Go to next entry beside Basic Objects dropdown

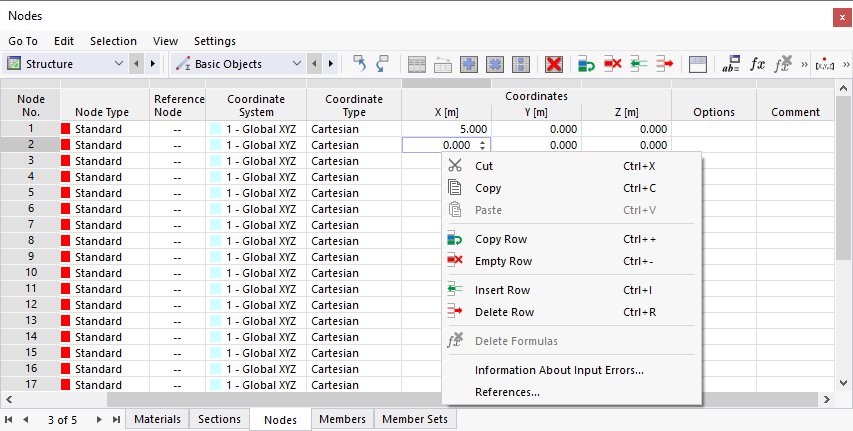331,64
